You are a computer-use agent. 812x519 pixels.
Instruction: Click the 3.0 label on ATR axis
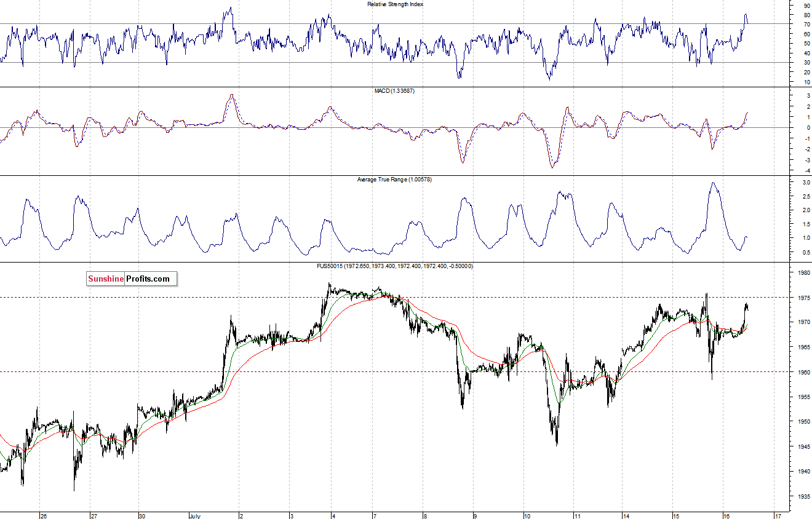[x=805, y=183]
